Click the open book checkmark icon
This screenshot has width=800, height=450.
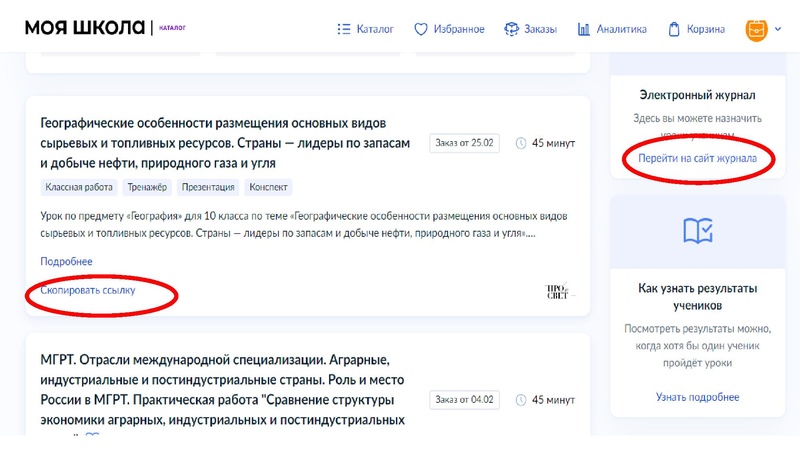[697, 231]
